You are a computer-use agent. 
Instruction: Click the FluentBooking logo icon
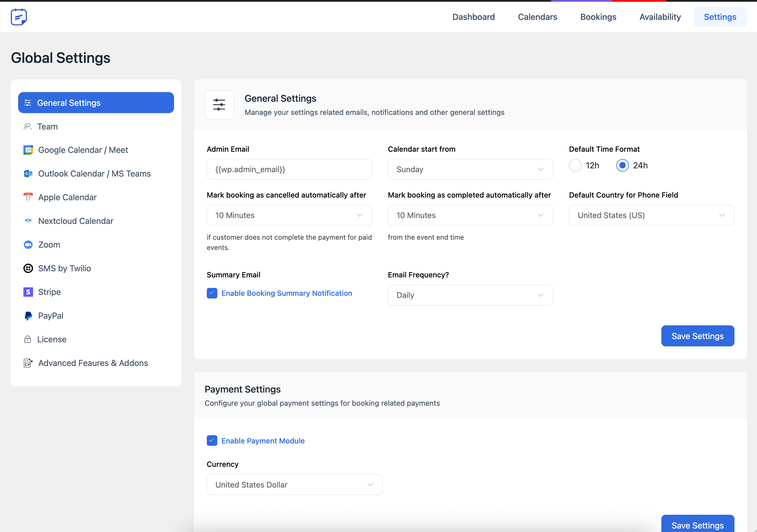click(19, 17)
